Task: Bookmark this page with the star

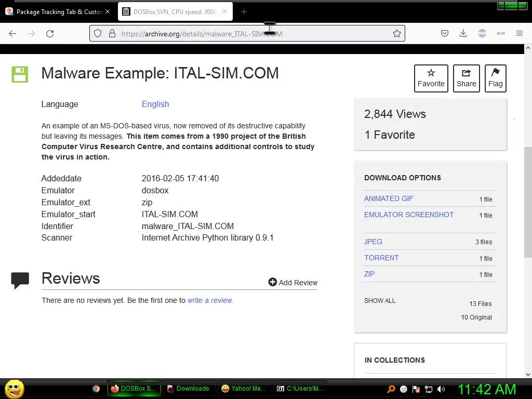Action: click(x=396, y=33)
